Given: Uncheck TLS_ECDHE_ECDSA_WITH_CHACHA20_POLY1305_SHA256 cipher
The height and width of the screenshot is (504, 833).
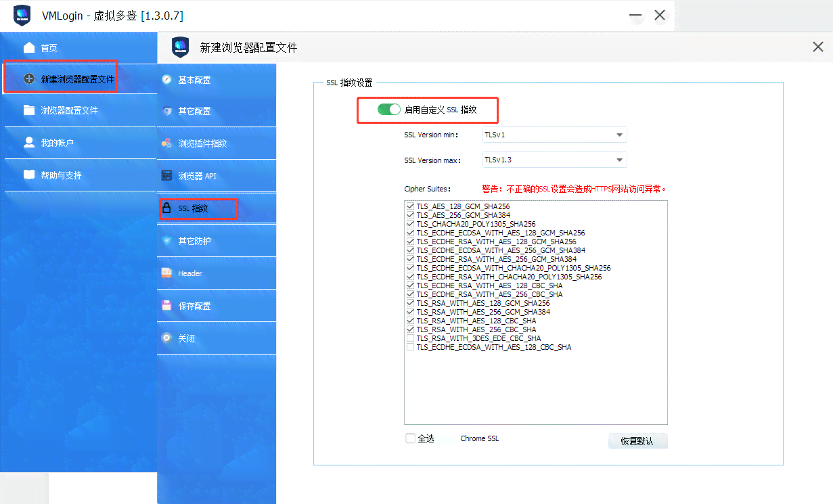Looking at the screenshot, I should coord(410,267).
